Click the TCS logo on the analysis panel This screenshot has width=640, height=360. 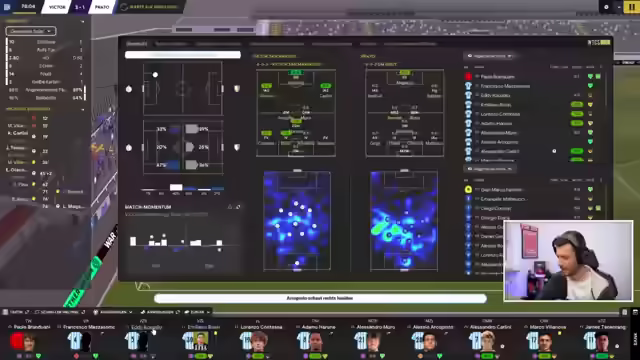599,42
